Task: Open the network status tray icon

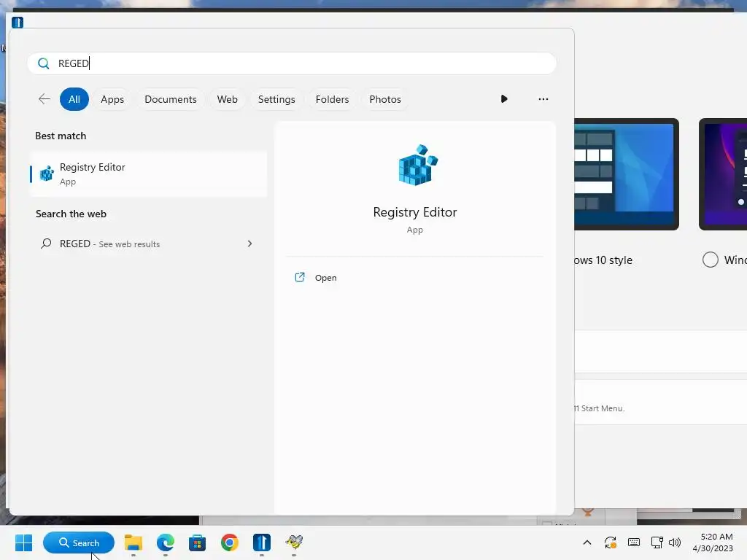Action: coord(657,542)
